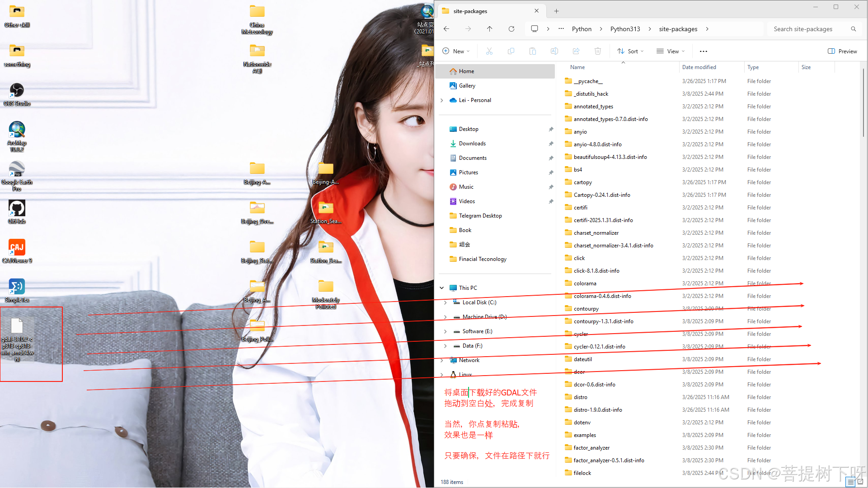Click the Up arrow navigation icon
Viewport: 868px width, 488px height.
click(x=489, y=29)
